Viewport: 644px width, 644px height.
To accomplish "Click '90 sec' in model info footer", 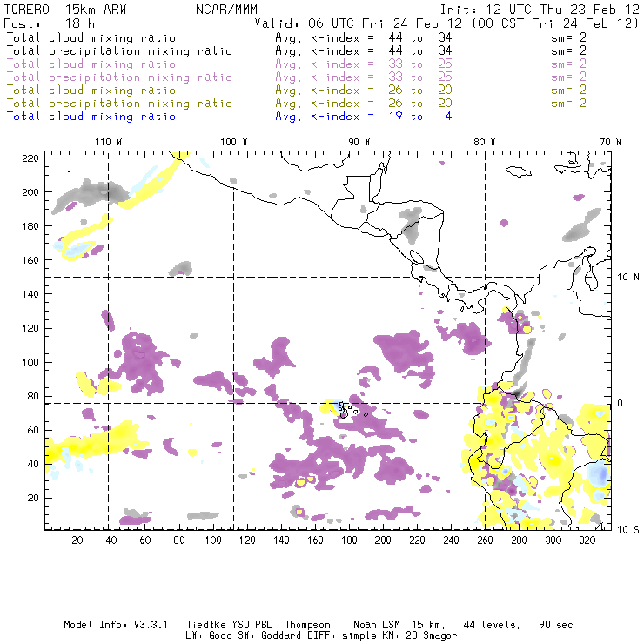I will pos(556,625).
